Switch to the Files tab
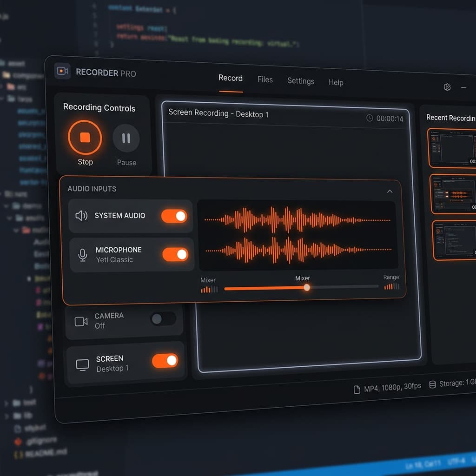Screen dimensions: 476x476 pos(265,79)
